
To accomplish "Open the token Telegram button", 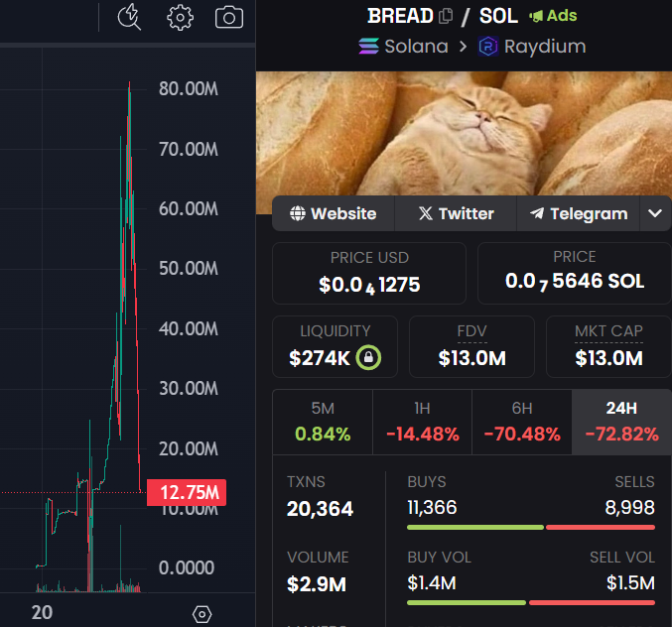I will pos(578,213).
